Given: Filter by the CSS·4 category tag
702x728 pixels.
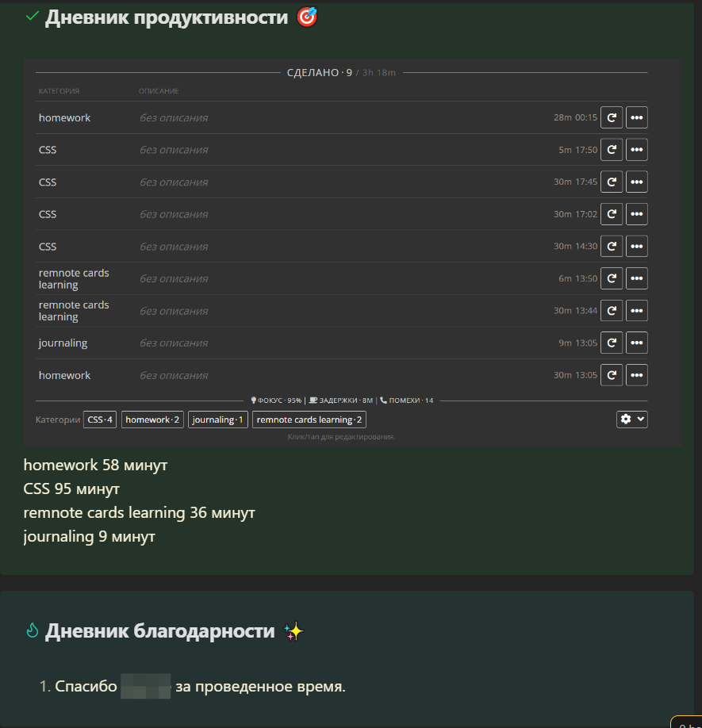Looking at the screenshot, I should coord(100,420).
